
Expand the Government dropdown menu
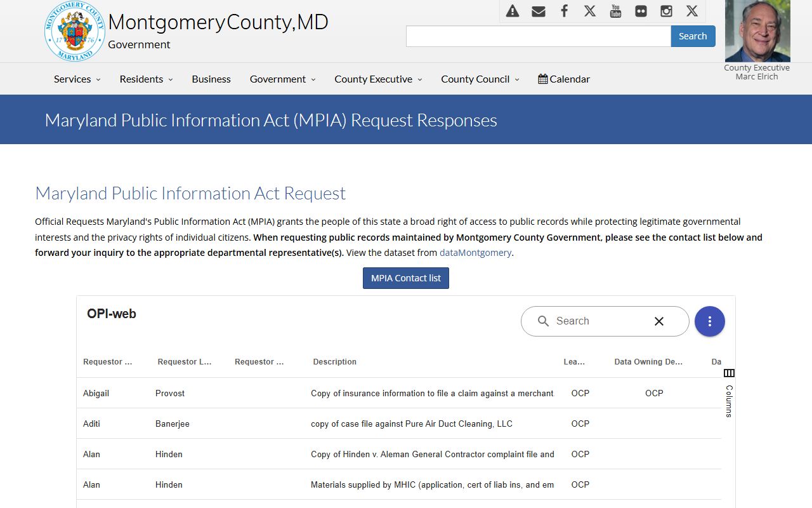(282, 79)
